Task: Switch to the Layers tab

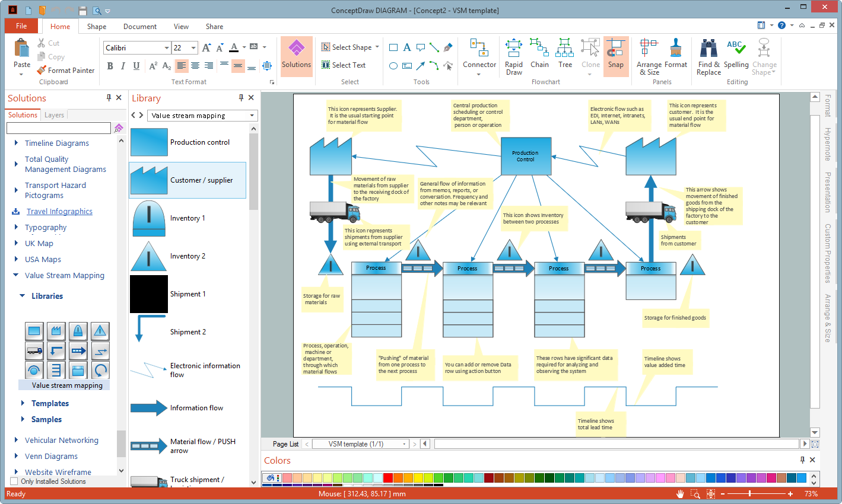Action: [54, 115]
